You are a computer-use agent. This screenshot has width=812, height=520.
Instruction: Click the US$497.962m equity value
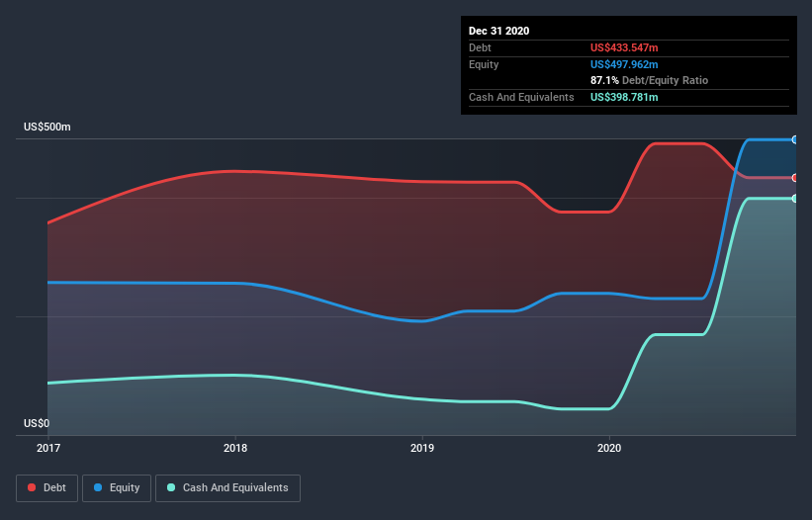tap(624, 64)
